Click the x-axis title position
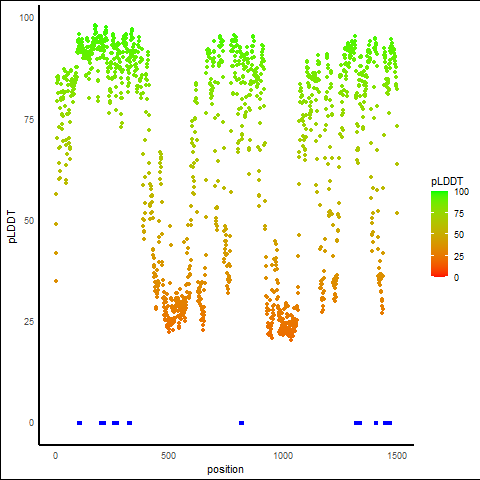Screen dimensions: 480x480 [x=225, y=469]
